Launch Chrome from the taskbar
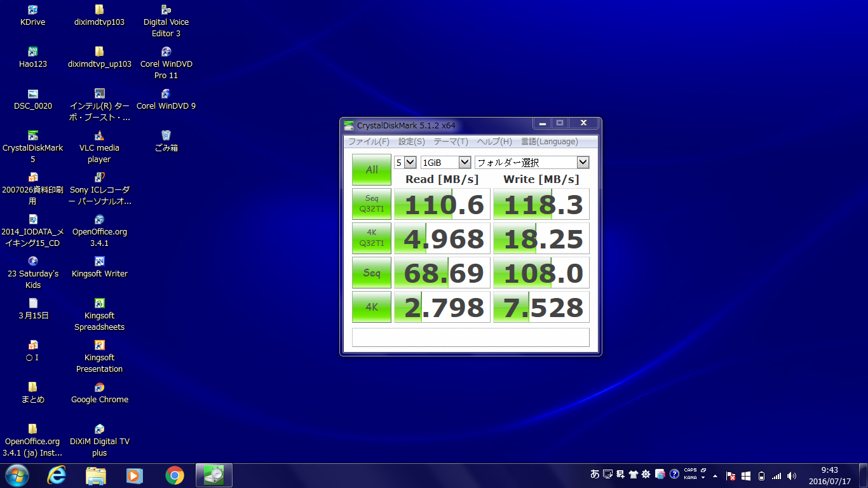The height and width of the screenshot is (488, 868). (x=175, y=475)
